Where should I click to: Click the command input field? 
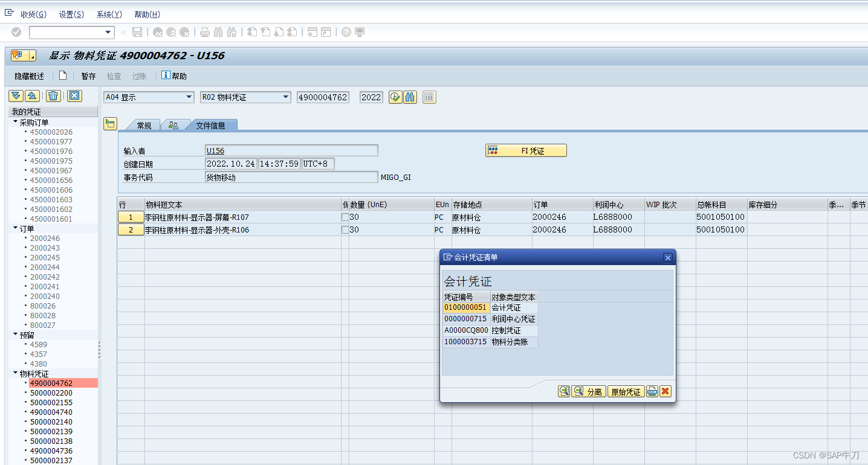point(66,32)
